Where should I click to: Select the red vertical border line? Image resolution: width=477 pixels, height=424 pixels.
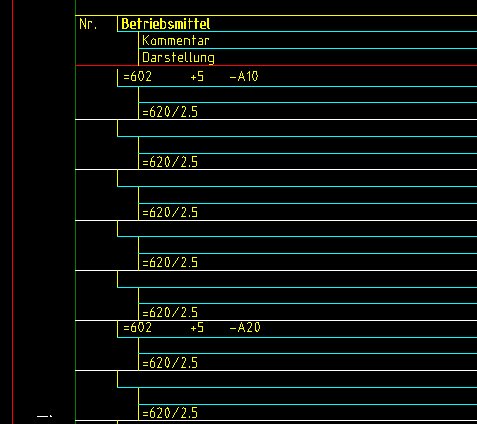[13, 212]
